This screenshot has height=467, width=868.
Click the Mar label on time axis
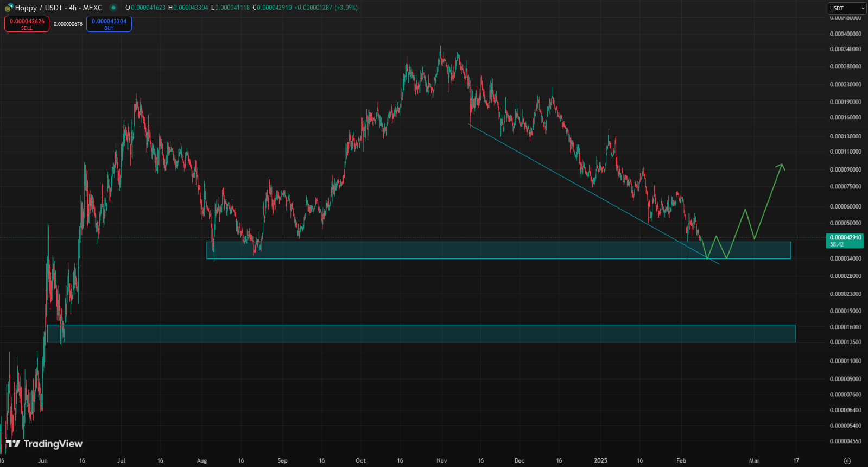click(x=754, y=460)
